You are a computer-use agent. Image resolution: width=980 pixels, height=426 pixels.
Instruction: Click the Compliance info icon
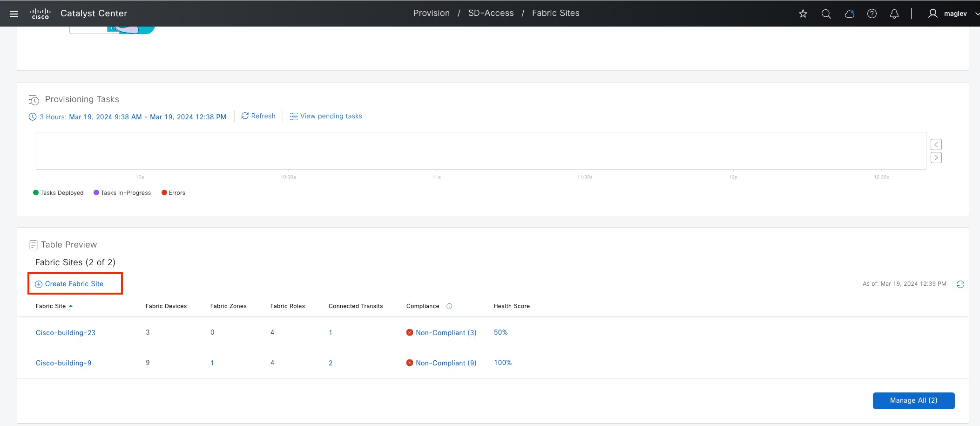pyautogui.click(x=449, y=306)
